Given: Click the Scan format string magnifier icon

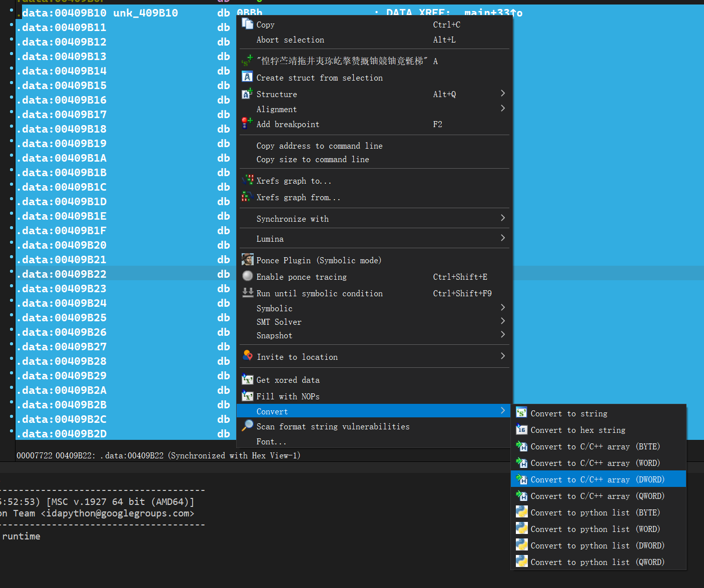Looking at the screenshot, I should 247,426.
